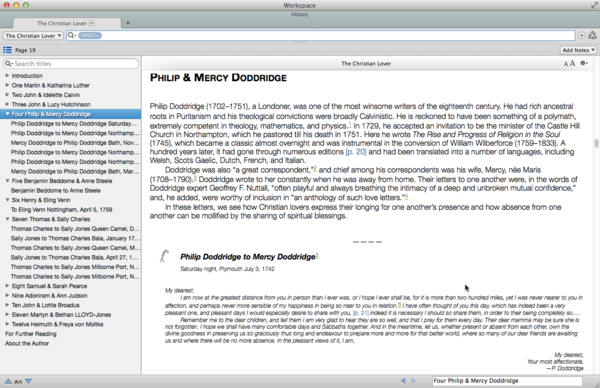Expand the Introduction chapter
The width and height of the screenshot is (600, 388).
(x=7, y=75)
